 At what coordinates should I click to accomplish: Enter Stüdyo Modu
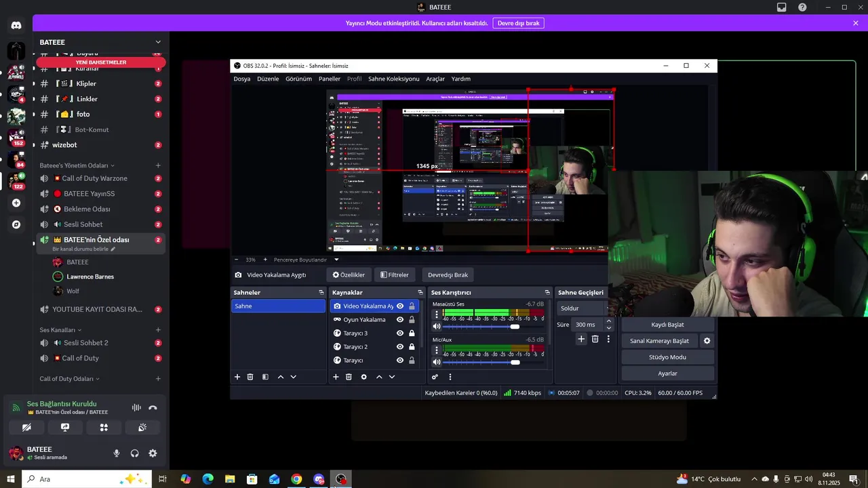click(x=667, y=357)
